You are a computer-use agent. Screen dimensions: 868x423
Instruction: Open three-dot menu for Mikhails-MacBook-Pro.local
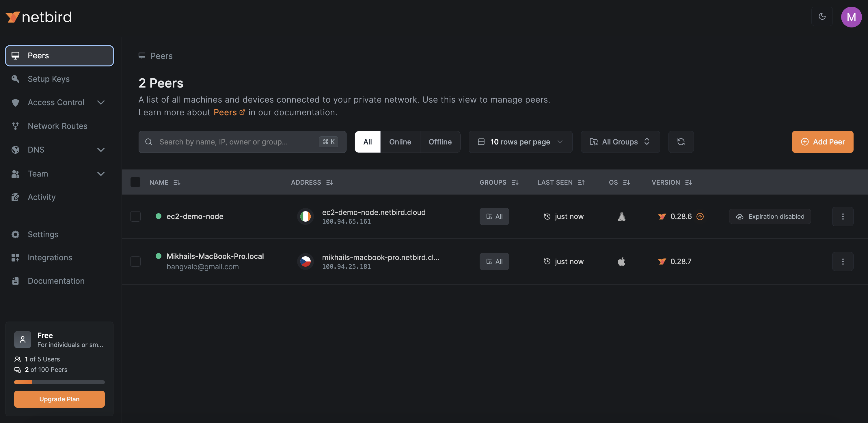[842, 261]
